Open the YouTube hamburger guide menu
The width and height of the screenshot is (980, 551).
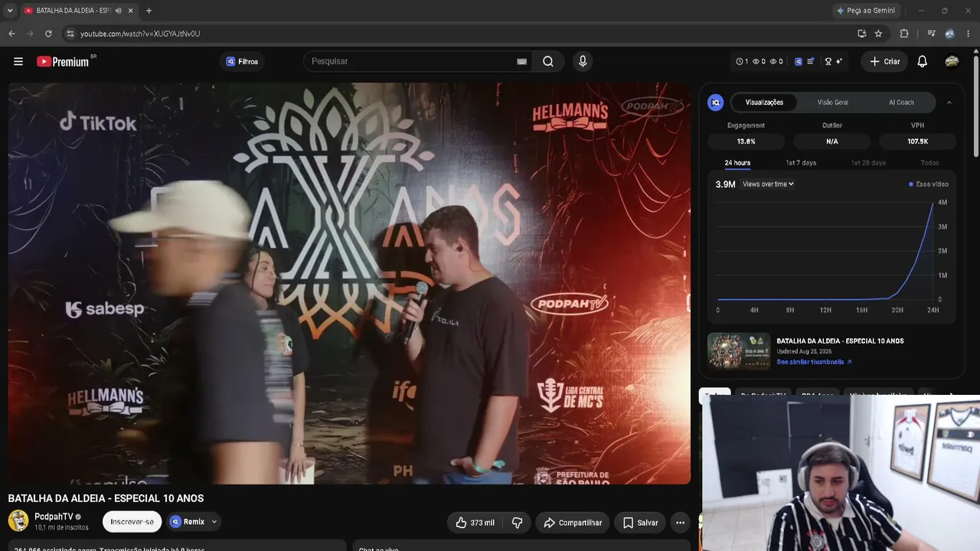tap(18, 61)
